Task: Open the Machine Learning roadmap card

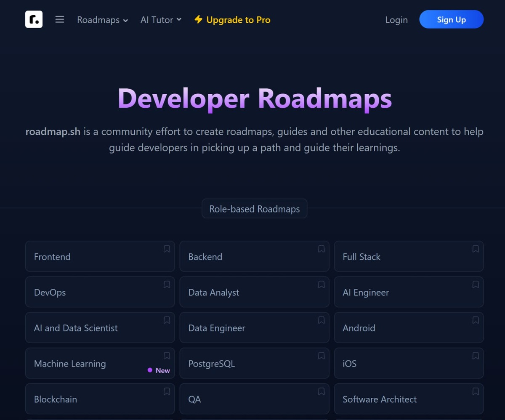Action: click(100, 363)
